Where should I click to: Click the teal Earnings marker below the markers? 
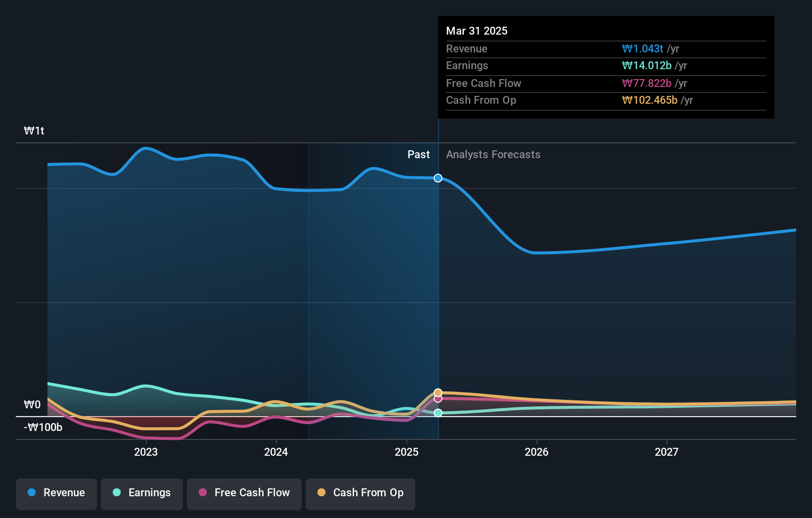pyautogui.click(x=438, y=412)
